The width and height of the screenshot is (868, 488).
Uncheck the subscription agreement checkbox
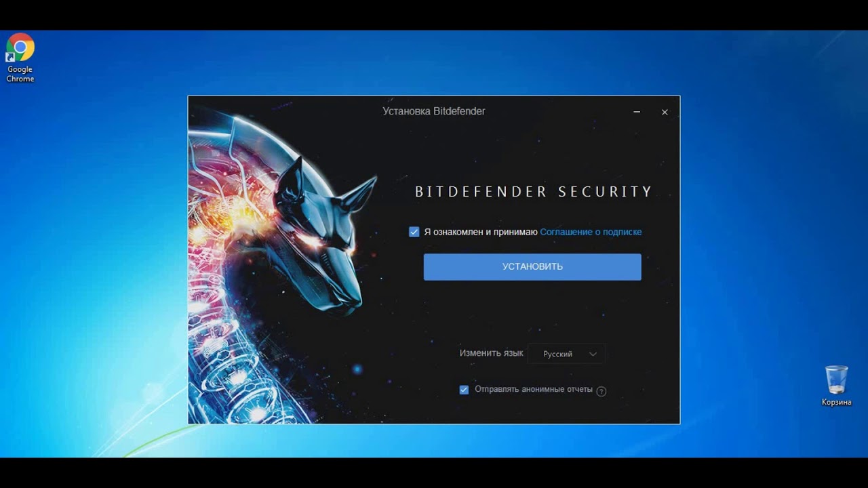coord(414,232)
